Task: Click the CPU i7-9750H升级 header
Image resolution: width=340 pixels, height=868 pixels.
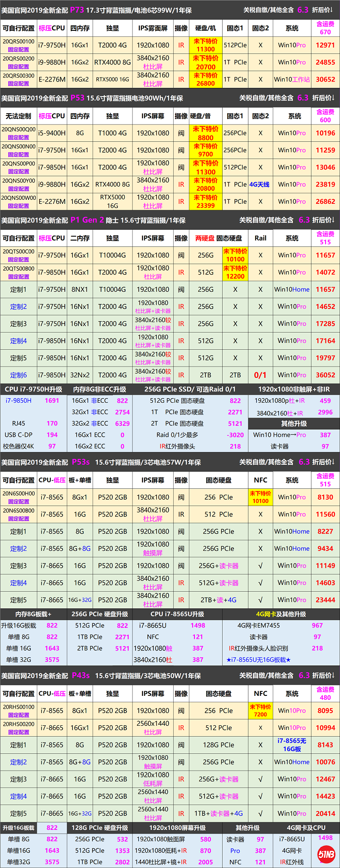Action: coord(34,389)
